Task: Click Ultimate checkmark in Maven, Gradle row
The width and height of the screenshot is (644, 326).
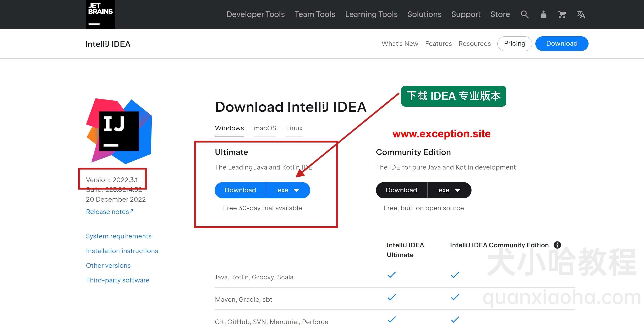Action: pos(392,297)
